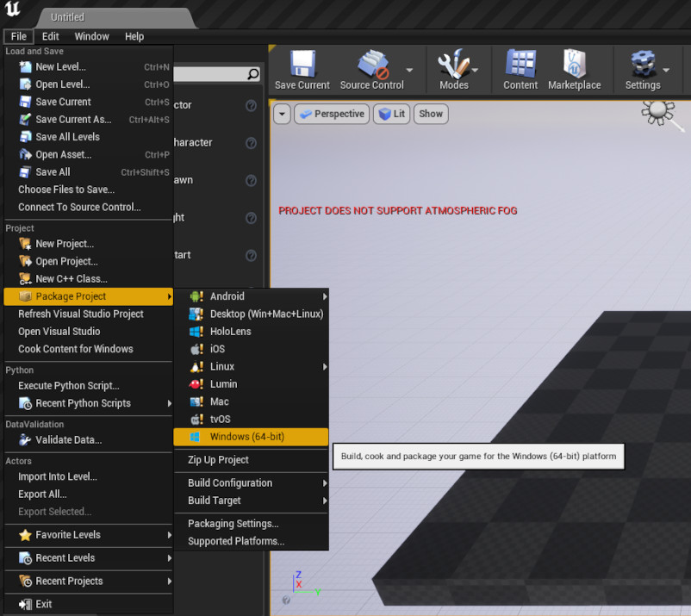Image resolution: width=691 pixels, height=616 pixels.
Task: Expand Build Configuration submenu
Action: click(325, 483)
